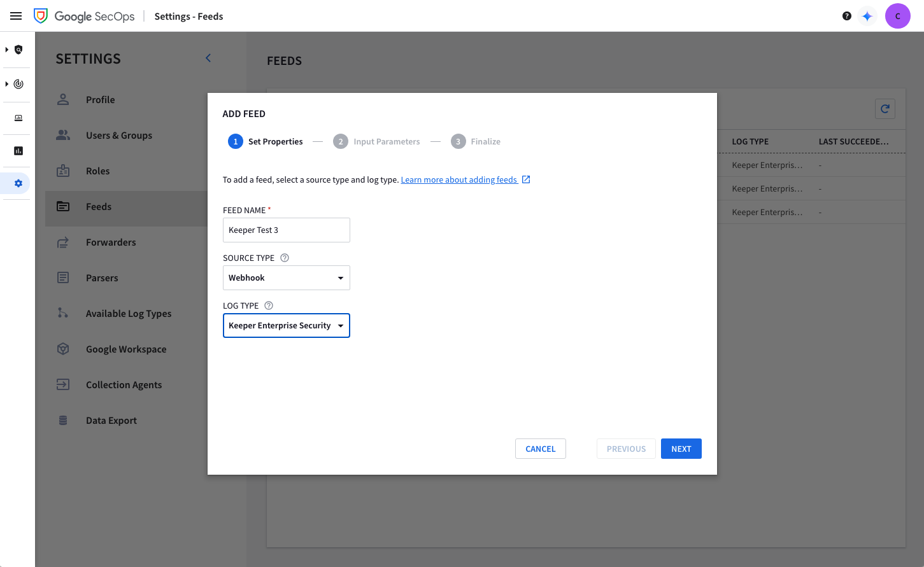
Task: Click the Next button
Action: point(681,449)
